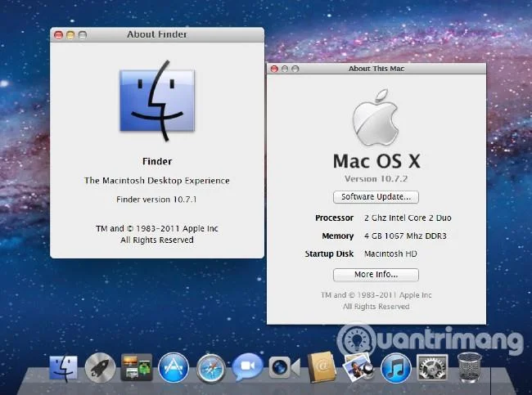The image size is (532, 395).
Task: Click "Finder version 10.7.1" text
Action: click(x=156, y=200)
